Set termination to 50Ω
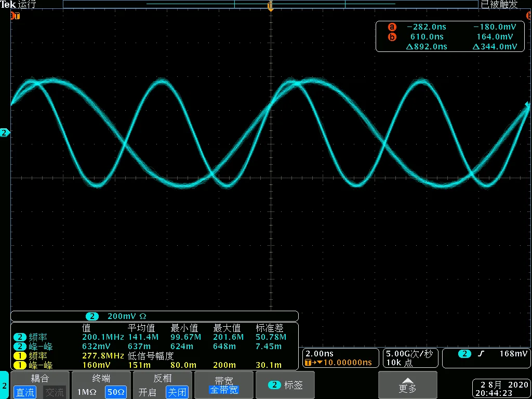Screen dimensions: 532x399 tap(115, 392)
